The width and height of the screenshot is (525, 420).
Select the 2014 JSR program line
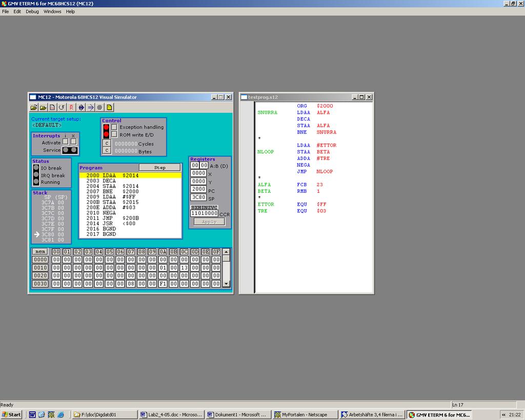tap(130, 224)
